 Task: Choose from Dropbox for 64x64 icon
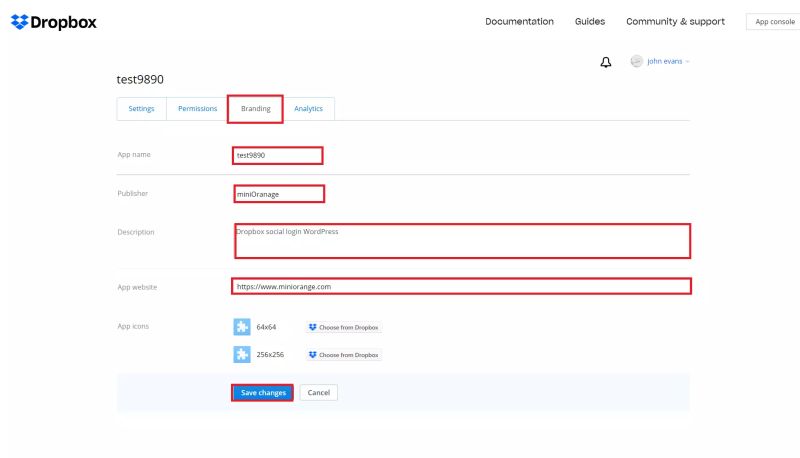344,327
